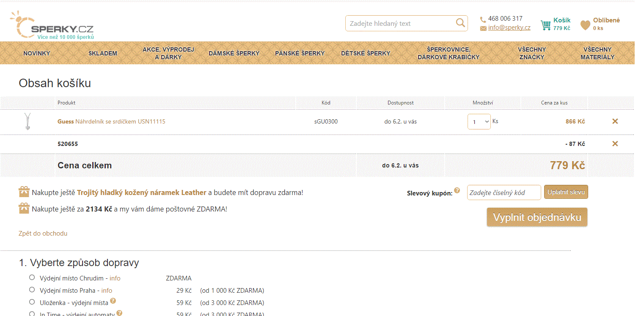This screenshot has height=316, width=644.
Task: Open the Skladem menu
Action: [x=103, y=53]
